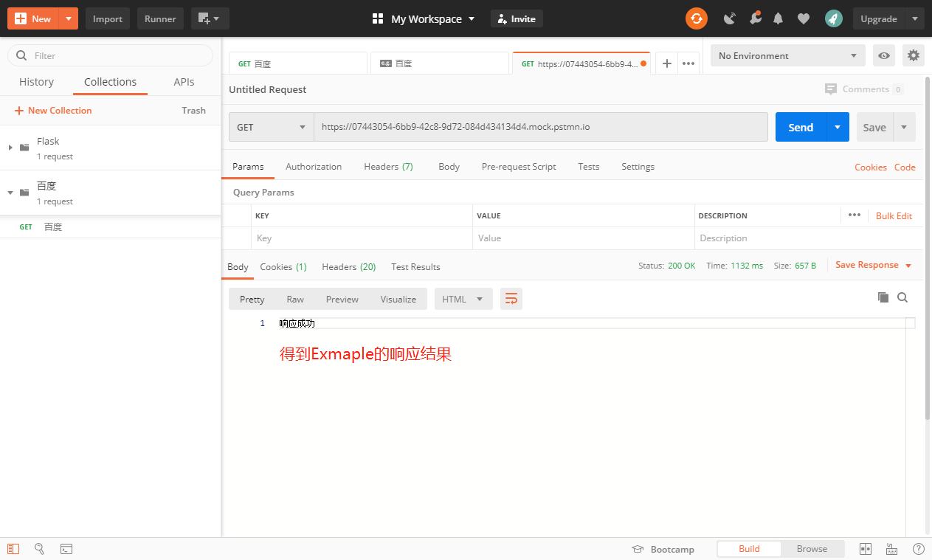Toggle response body wrap lines
932x560 pixels.
[511, 299]
